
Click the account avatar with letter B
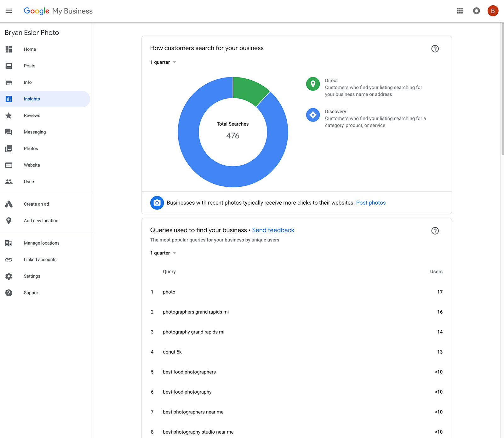tap(493, 11)
